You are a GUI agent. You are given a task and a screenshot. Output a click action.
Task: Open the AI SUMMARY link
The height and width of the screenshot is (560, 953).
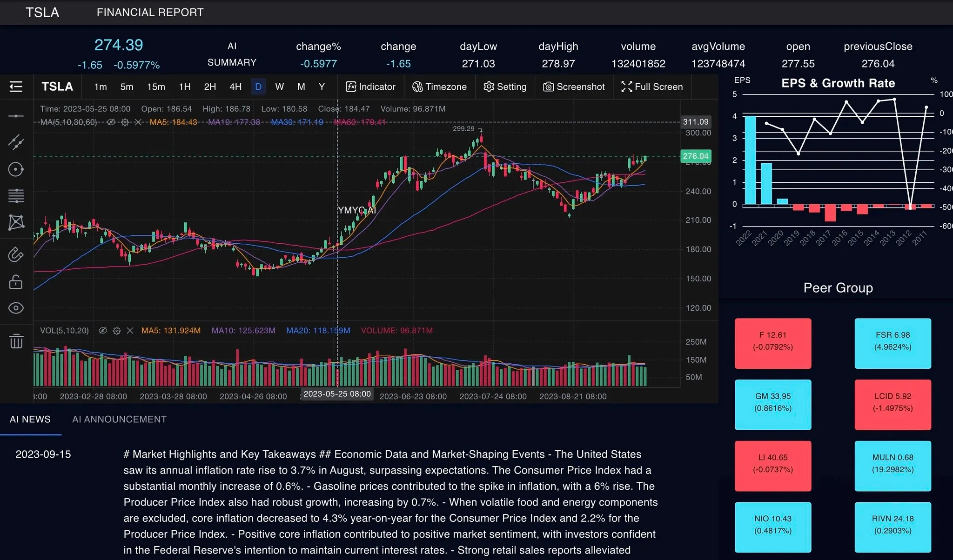(232, 54)
